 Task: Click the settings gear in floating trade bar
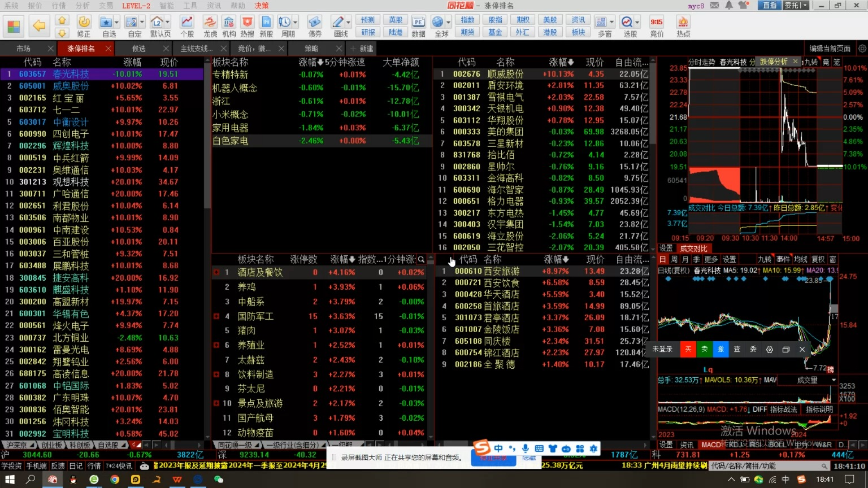(770, 350)
